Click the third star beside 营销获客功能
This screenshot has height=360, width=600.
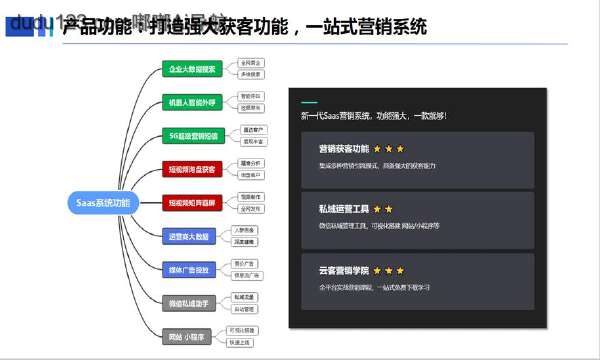[400, 149]
